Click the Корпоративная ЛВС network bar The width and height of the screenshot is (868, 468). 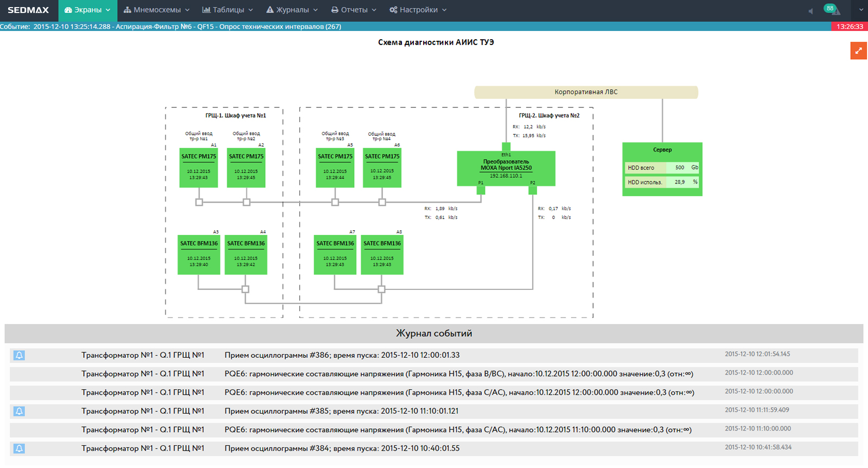(586, 92)
